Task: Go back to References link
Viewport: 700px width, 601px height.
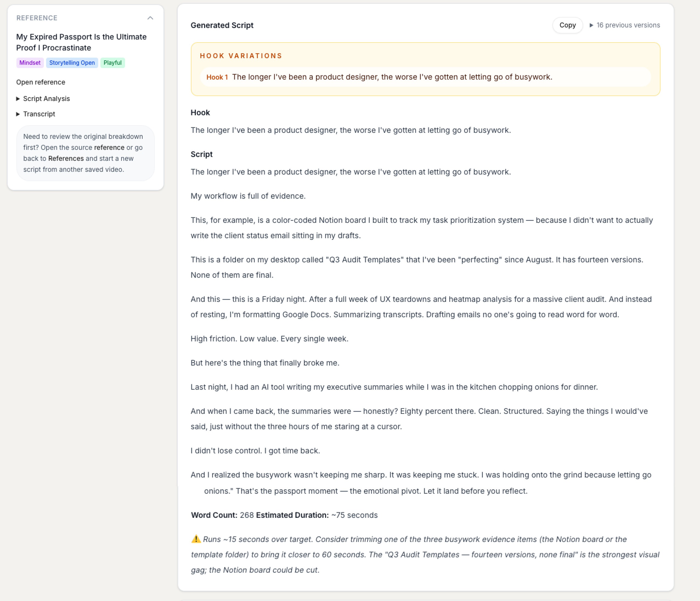Action: point(66,159)
